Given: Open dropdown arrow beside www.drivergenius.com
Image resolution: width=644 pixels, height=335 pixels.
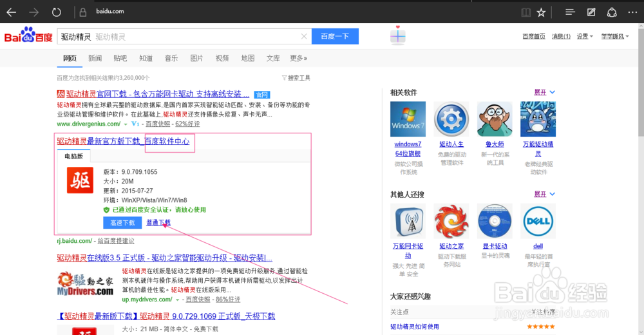Looking at the screenshot, I should point(126,124).
